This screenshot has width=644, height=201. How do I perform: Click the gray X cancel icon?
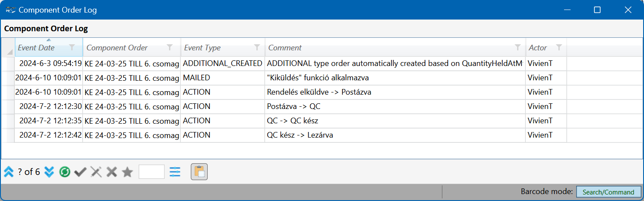tap(112, 172)
